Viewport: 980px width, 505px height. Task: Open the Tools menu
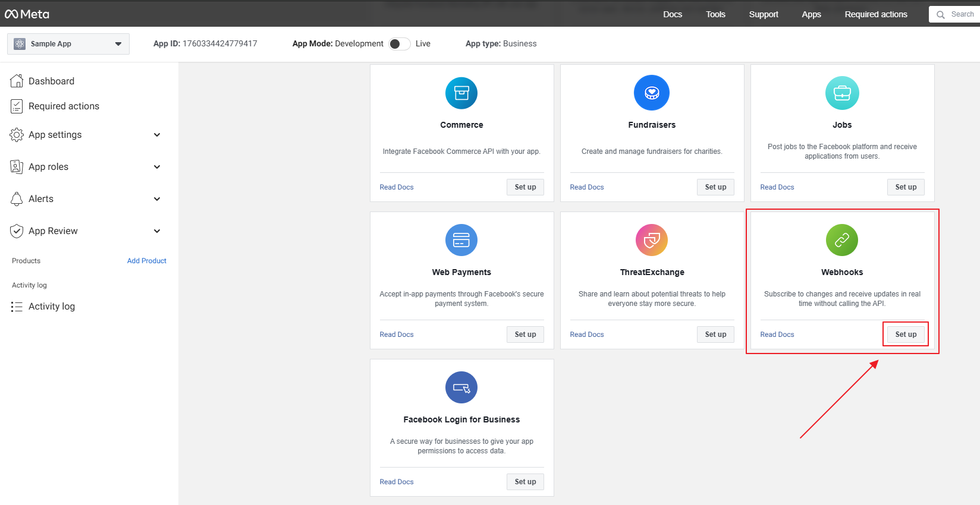tap(715, 14)
